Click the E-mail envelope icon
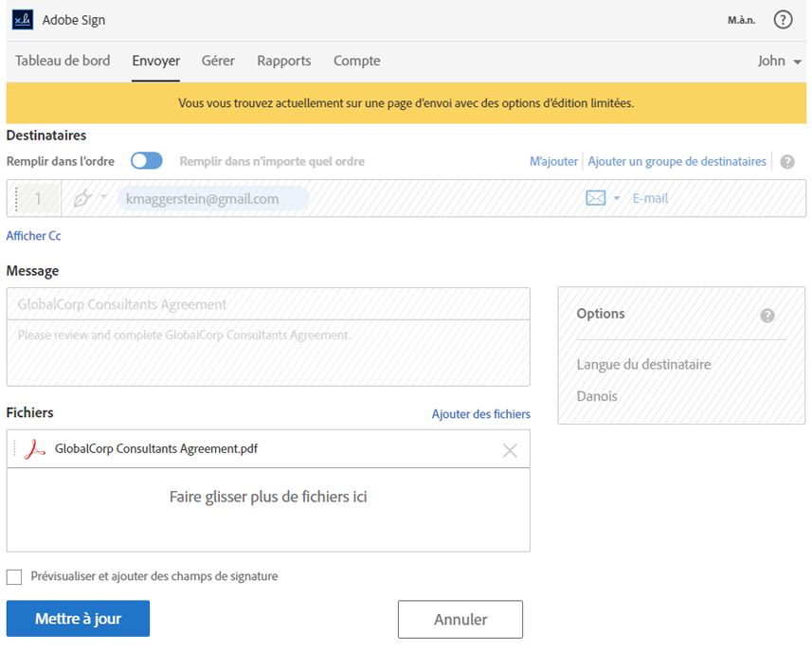The width and height of the screenshot is (812, 654). (596, 198)
